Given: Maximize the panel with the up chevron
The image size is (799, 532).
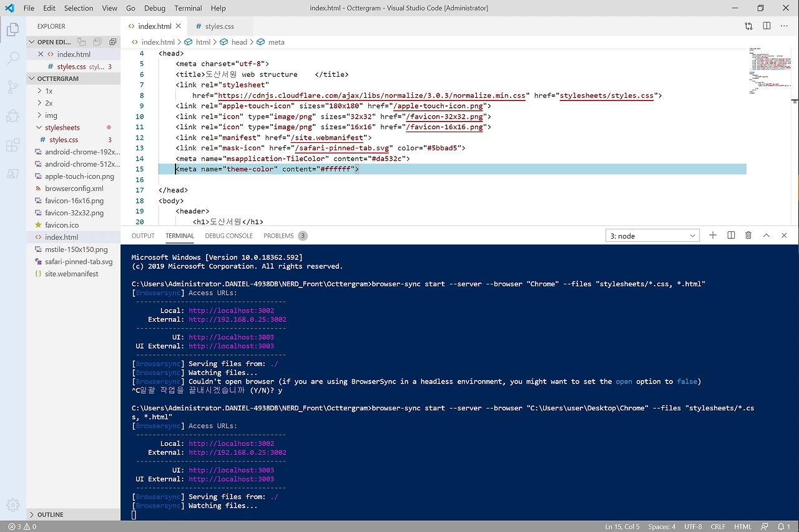Looking at the screenshot, I should click(767, 235).
